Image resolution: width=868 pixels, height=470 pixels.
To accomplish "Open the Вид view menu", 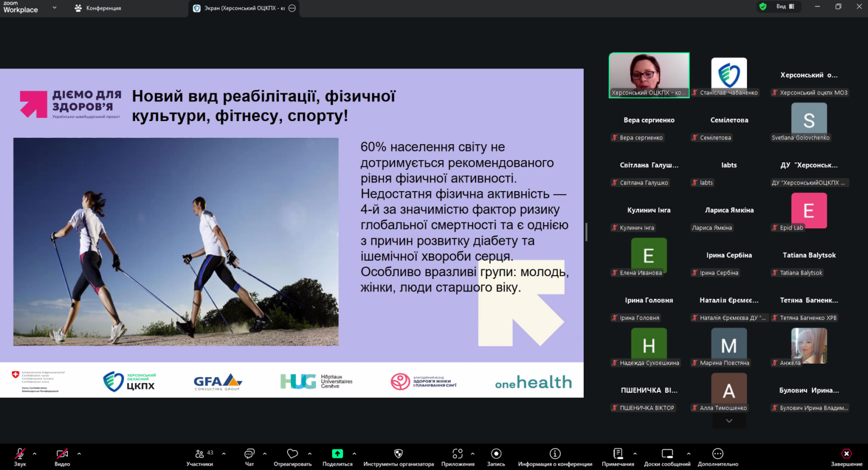I will [x=784, y=7].
